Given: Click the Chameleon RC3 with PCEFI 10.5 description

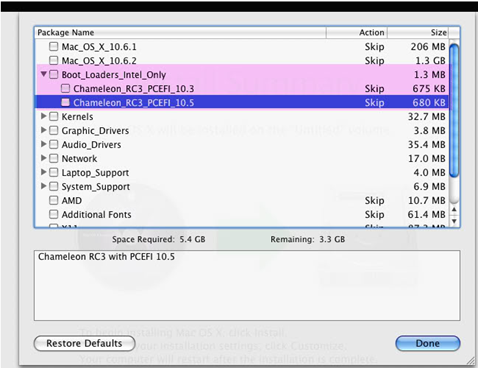Looking at the screenshot, I should 106,257.
